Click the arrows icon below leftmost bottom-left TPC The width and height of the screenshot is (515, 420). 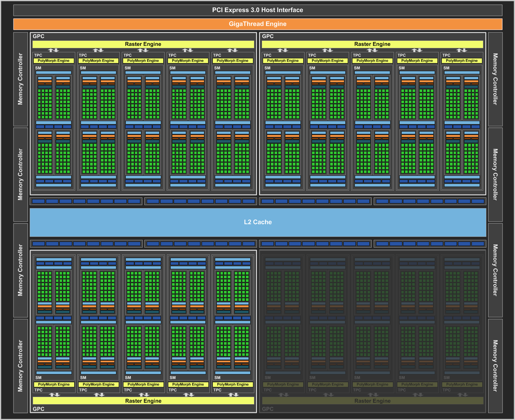(x=54, y=395)
